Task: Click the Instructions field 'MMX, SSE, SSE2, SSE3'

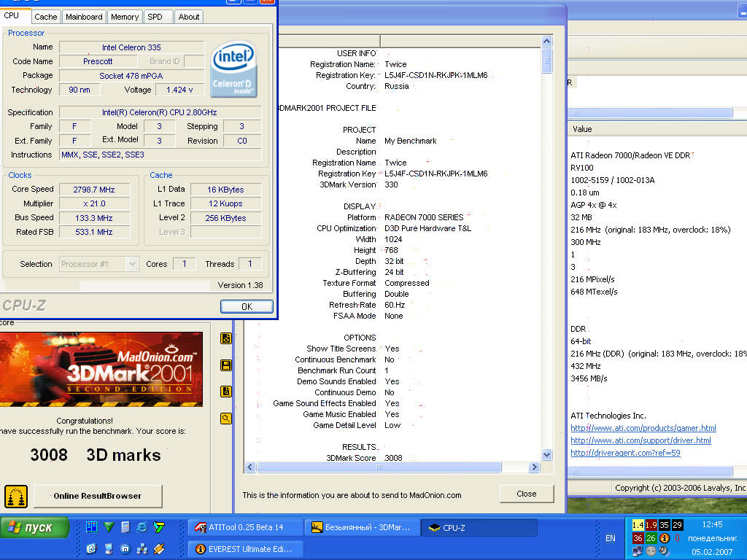Action: click(160, 155)
